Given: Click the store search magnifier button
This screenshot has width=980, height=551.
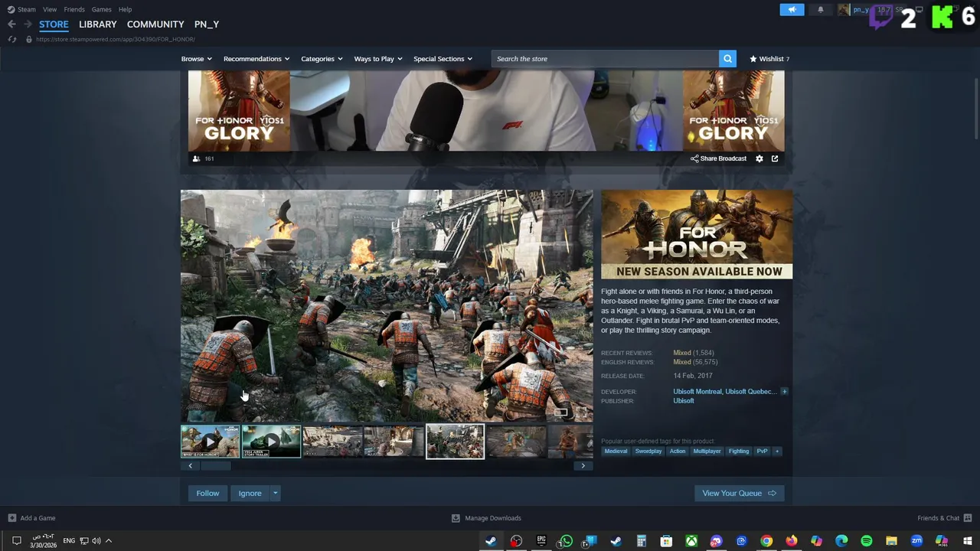Looking at the screenshot, I should [x=727, y=58].
